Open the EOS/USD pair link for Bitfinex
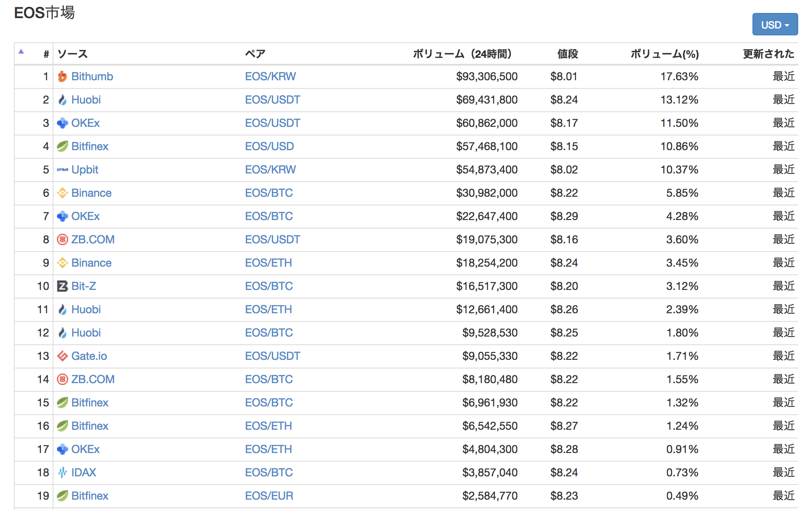Viewport: 812px width, 510px height. click(269, 146)
